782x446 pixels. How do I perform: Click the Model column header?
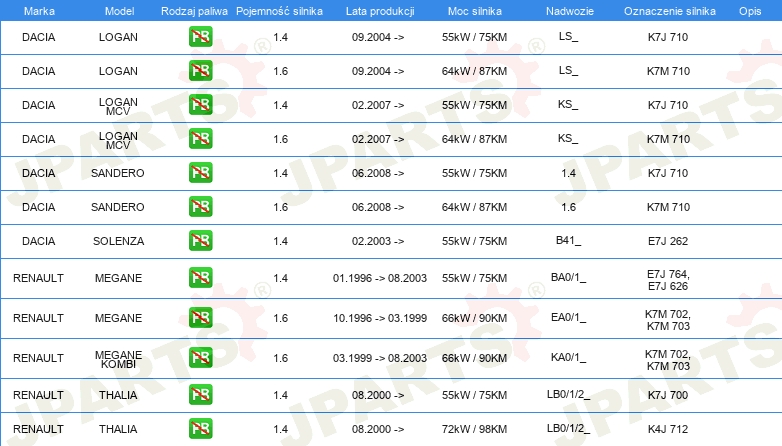pos(119,11)
